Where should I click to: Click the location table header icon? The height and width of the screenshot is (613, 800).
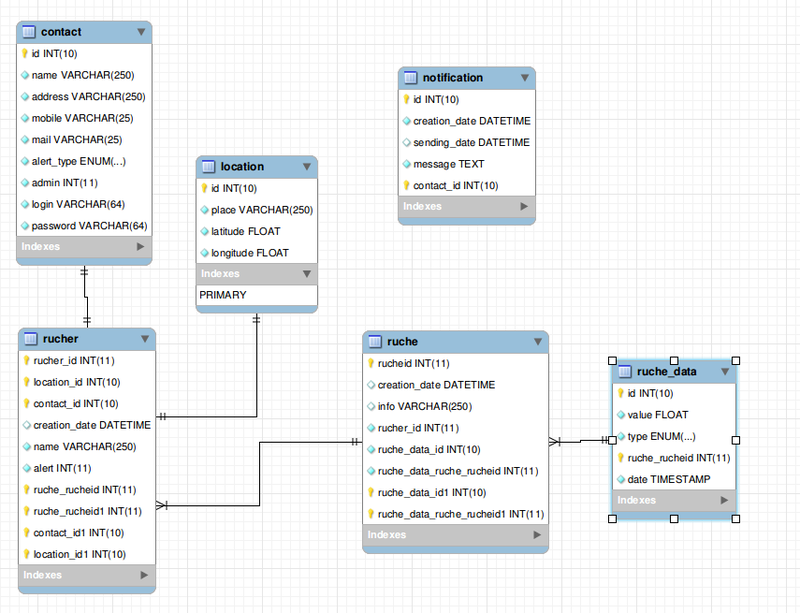tap(208, 167)
